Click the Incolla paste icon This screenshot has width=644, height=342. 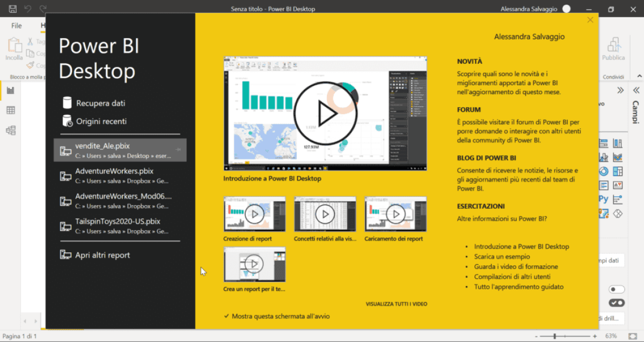14,46
